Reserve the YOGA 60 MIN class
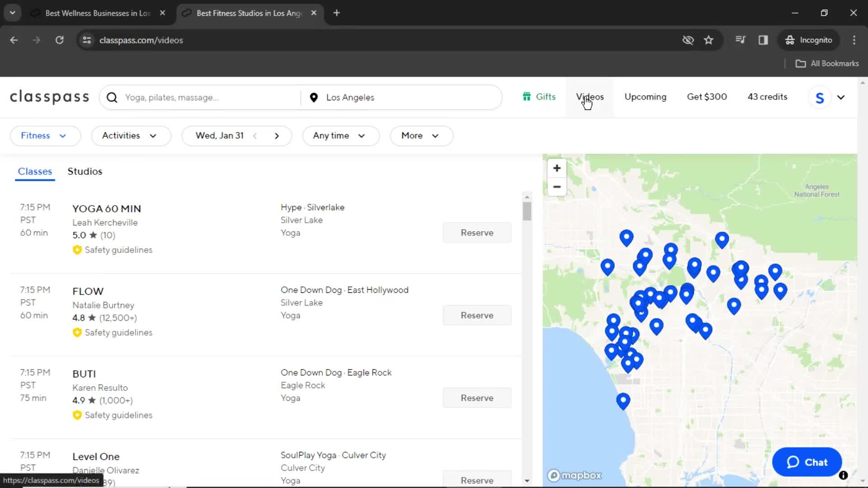868x488 pixels. coord(477,233)
